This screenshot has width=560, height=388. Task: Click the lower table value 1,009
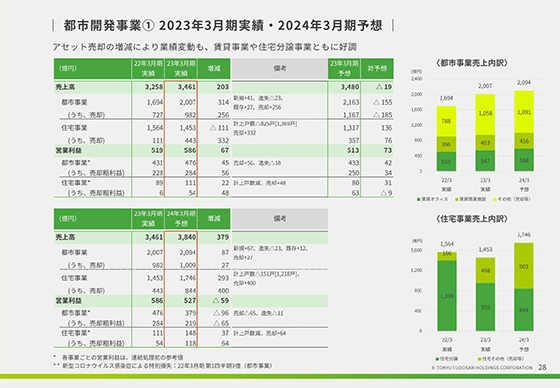click(188, 265)
